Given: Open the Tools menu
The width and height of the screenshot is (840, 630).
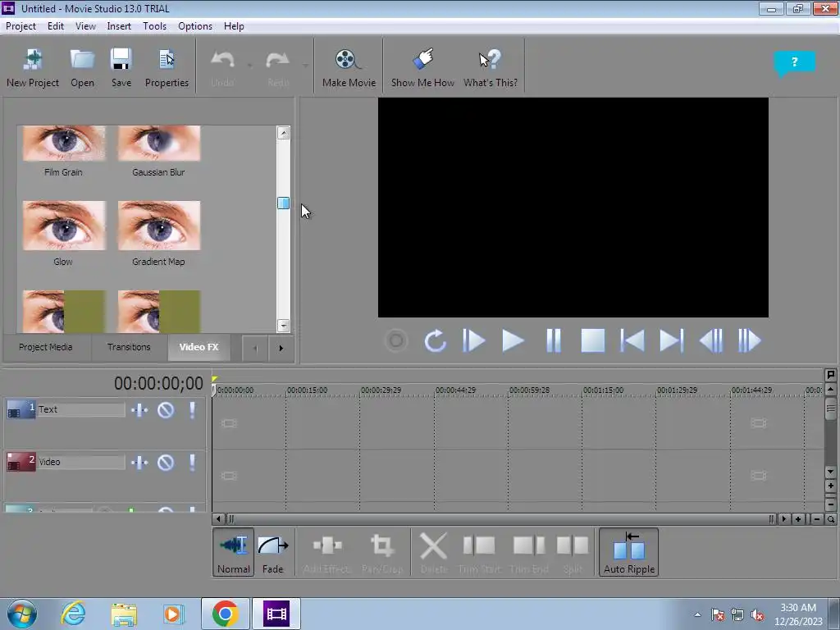Looking at the screenshot, I should (x=154, y=26).
